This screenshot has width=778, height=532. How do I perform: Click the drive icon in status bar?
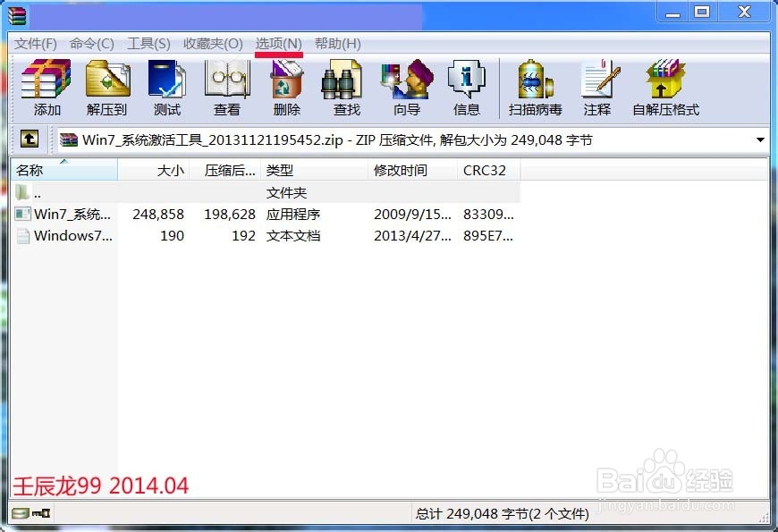tap(21, 512)
